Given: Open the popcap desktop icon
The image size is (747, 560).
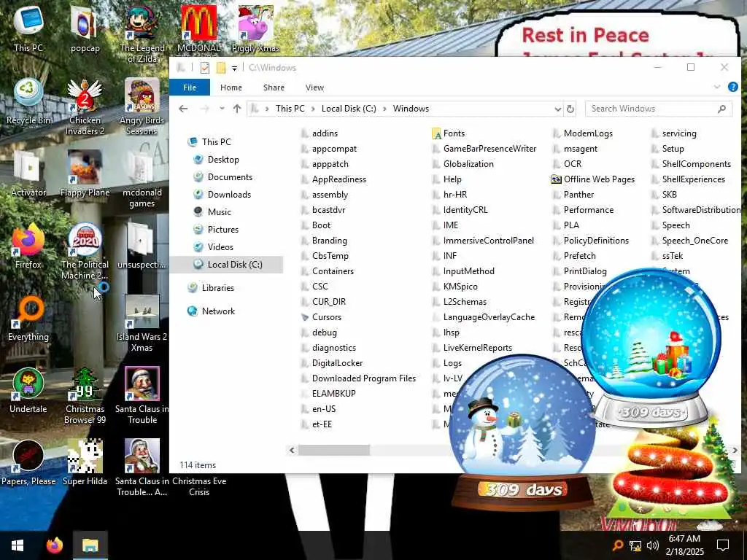Looking at the screenshot, I should click(85, 29).
